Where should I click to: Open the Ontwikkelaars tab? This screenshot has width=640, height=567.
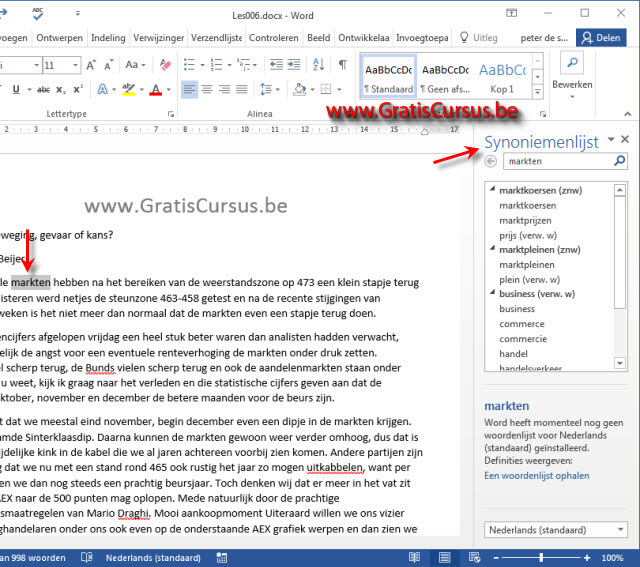364,38
